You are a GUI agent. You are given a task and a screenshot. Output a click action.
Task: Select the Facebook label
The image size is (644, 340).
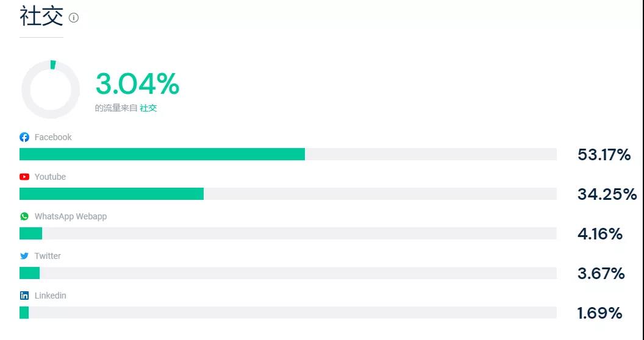[x=53, y=137]
